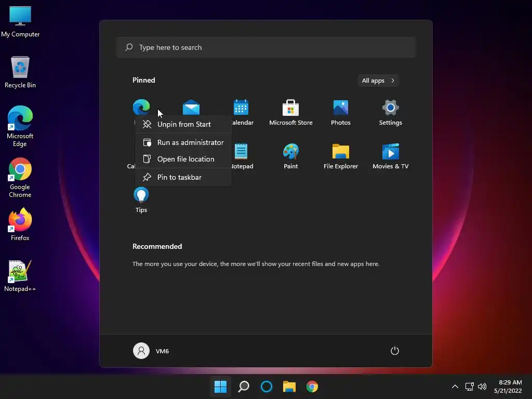Viewport: 532px width, 399px height.
Task: Open the pinned Calendar app
Action: click(241, 112)
